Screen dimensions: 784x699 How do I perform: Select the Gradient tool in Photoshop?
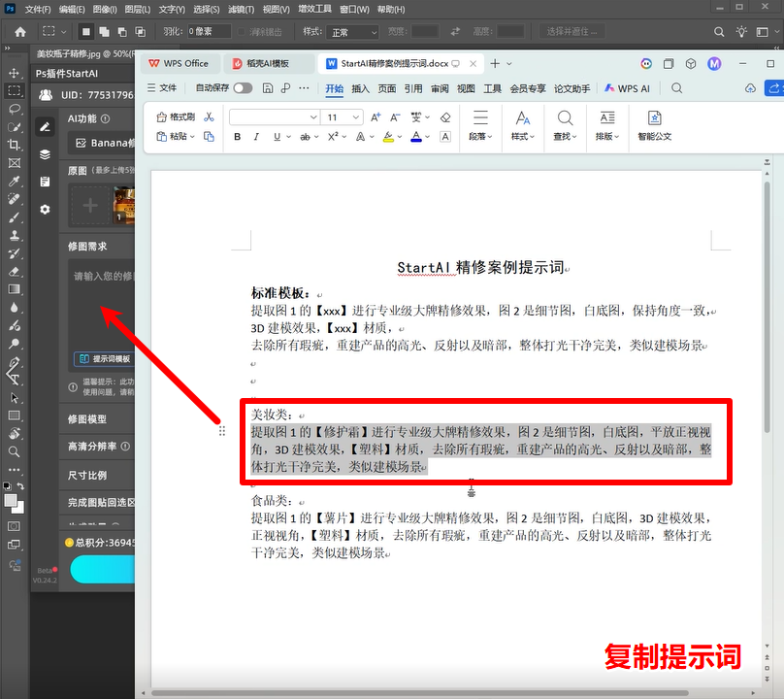coord(14,289)
